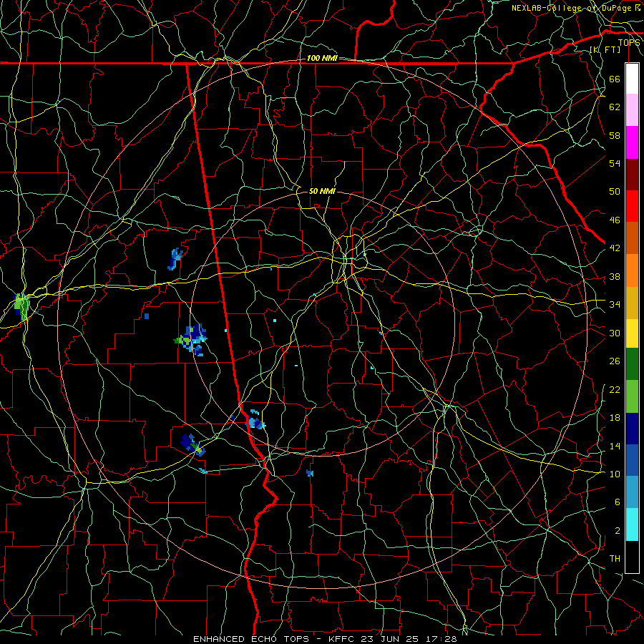Click the 6 legend value
The height and width of the screenshot is (644, 644).
[617, 502]
